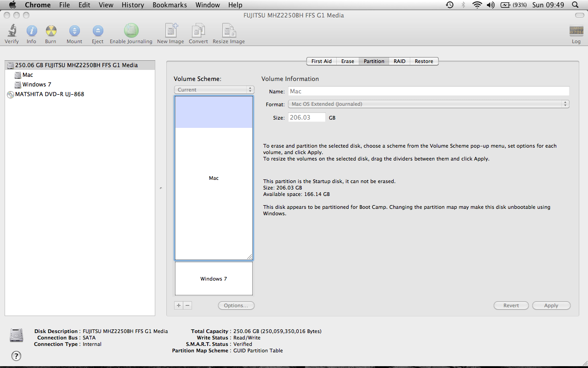
Task: Click the Burn toolbar icon
Action: click(51, 31)
